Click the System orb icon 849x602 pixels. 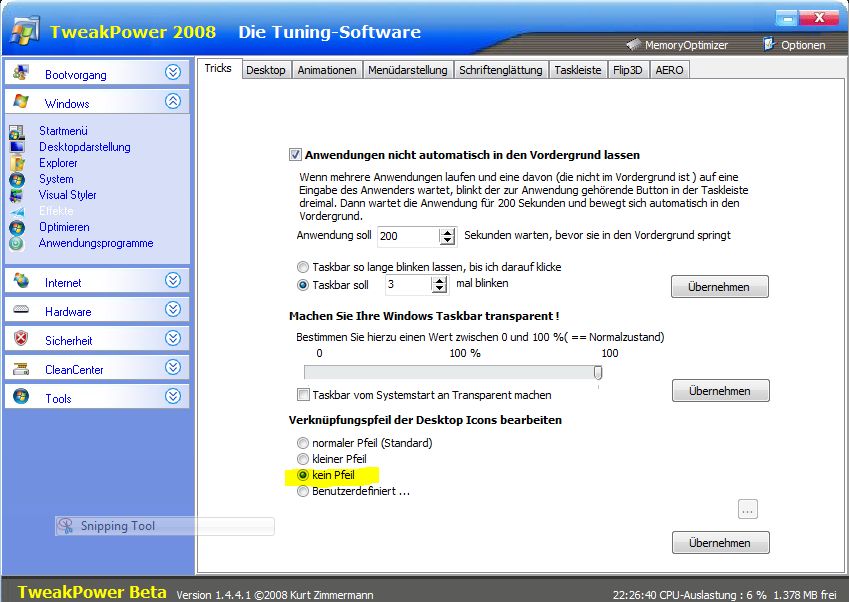[x=17, y=179]
